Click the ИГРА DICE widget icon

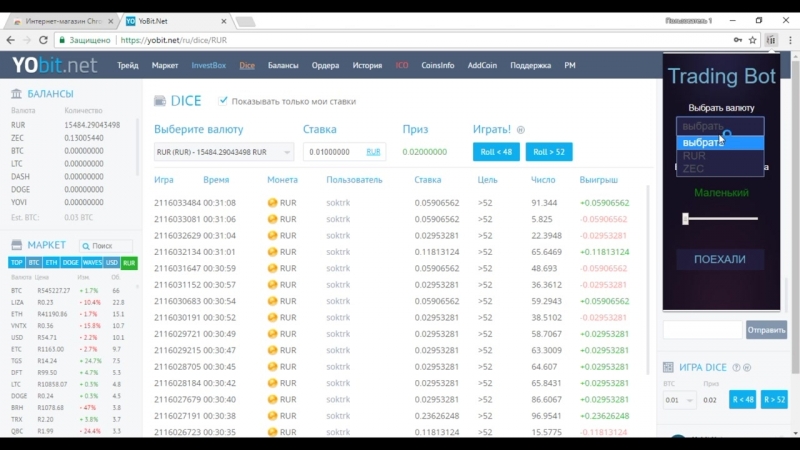tap(668, 367)
